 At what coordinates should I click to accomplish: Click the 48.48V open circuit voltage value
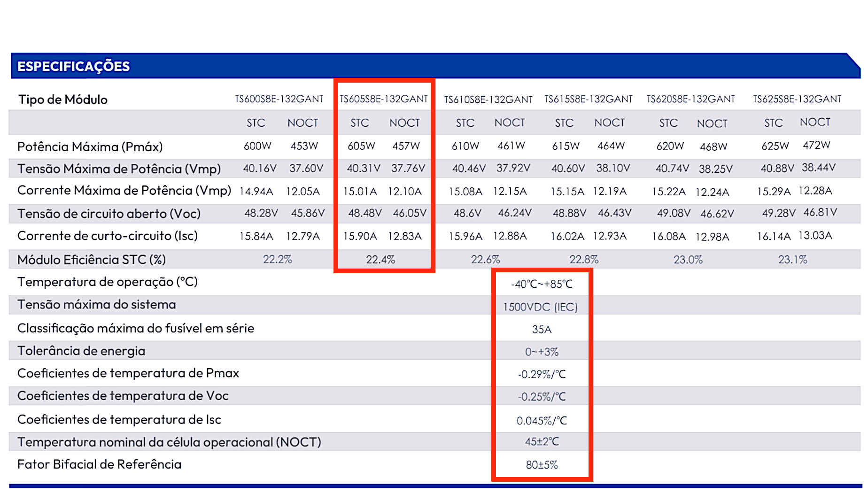(364, 213)
